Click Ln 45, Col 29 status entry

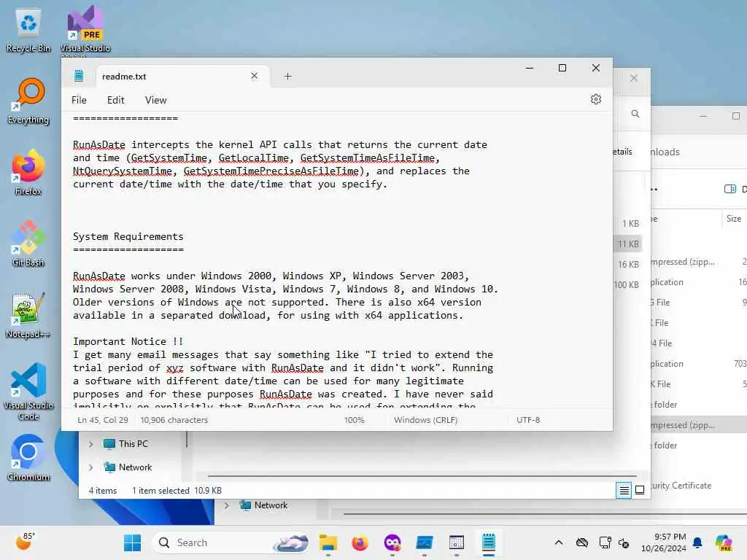tap(103, 420)
